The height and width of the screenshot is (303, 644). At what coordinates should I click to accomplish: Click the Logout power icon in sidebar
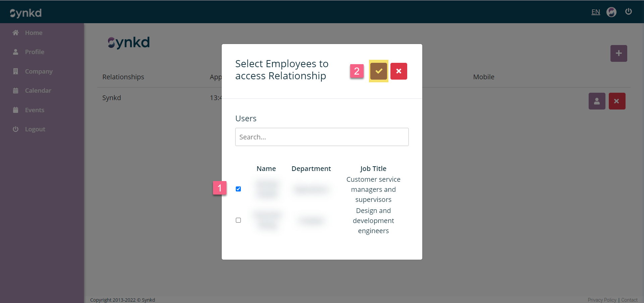[15, 129]
